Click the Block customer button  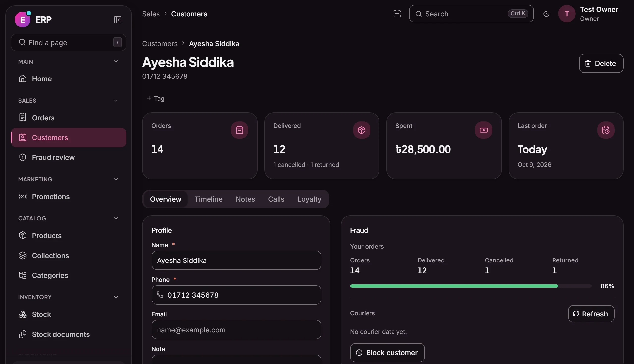[387, 353]
